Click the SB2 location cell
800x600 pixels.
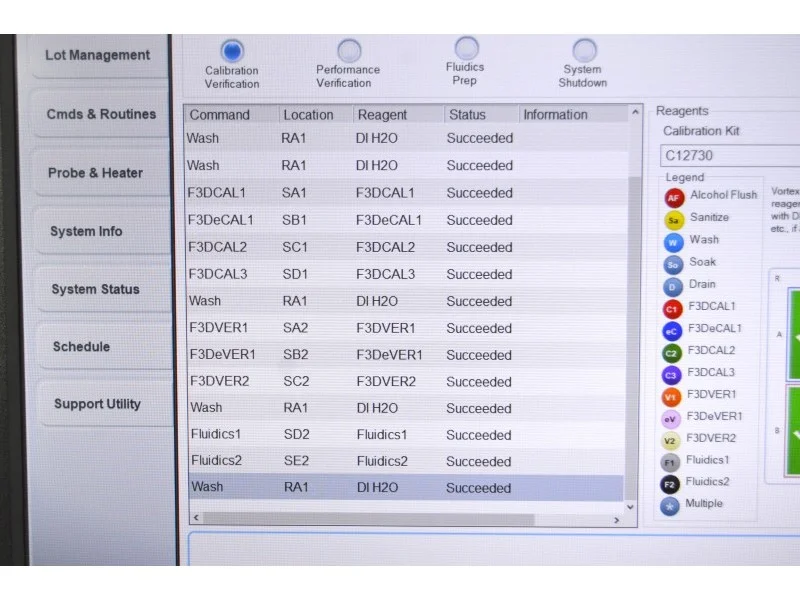pos(296,355)
